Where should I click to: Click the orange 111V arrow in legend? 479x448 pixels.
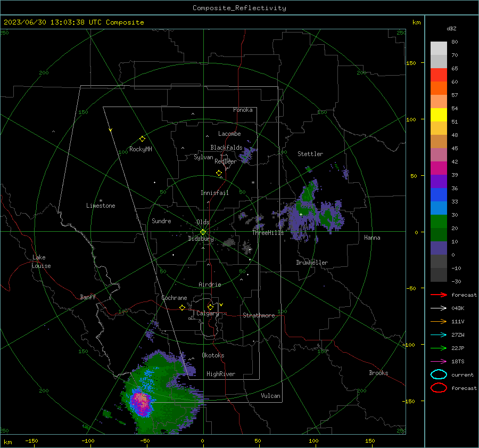point(439,321)
